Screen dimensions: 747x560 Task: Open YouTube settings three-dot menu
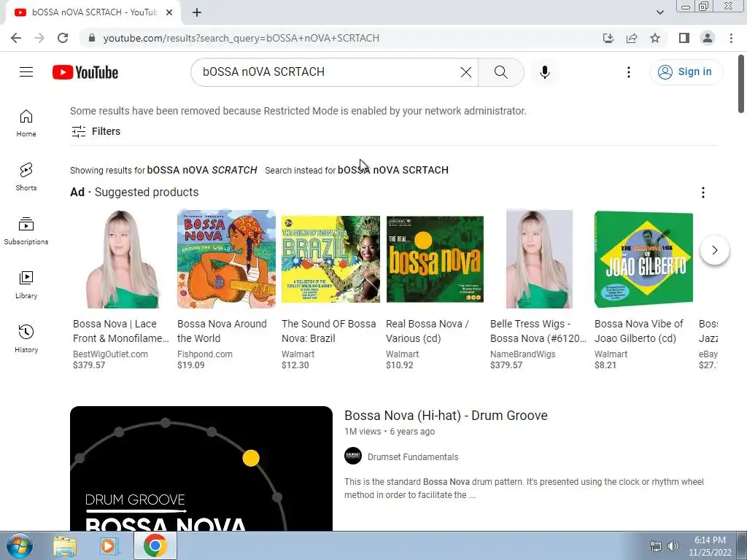tap(628, 72)
